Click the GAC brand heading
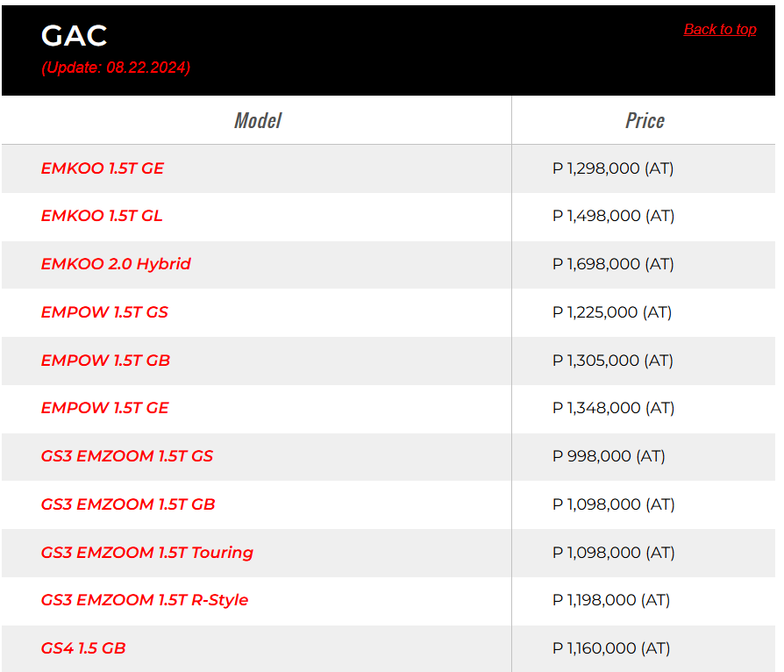 click(75, 36)
